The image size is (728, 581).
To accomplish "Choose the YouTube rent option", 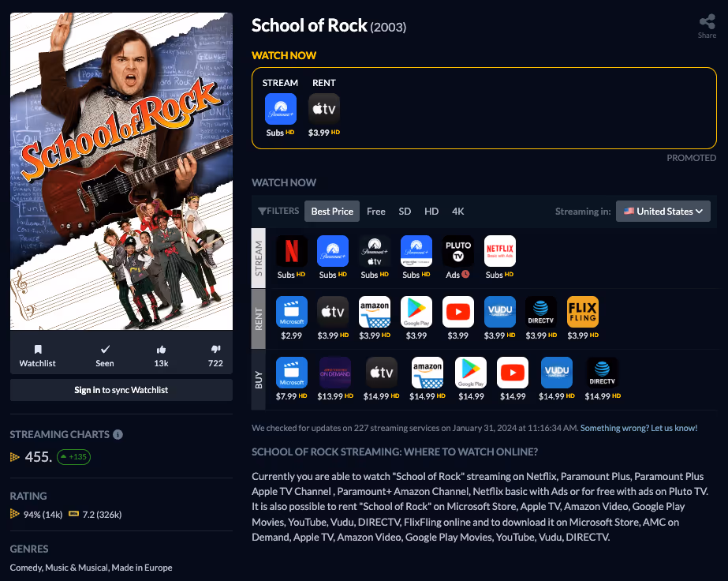I will click(x=457, y=311).
